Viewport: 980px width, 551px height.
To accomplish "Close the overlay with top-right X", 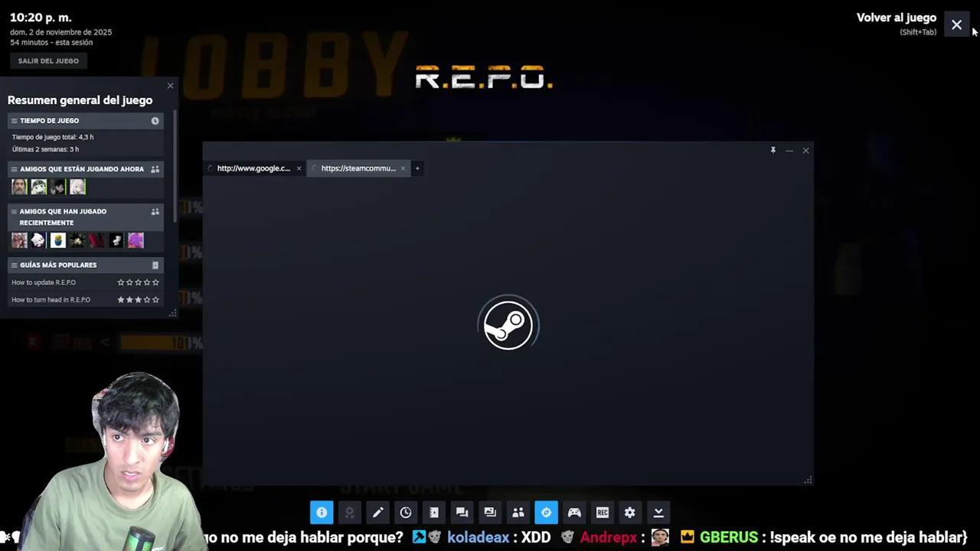I will tap(957, 25).
